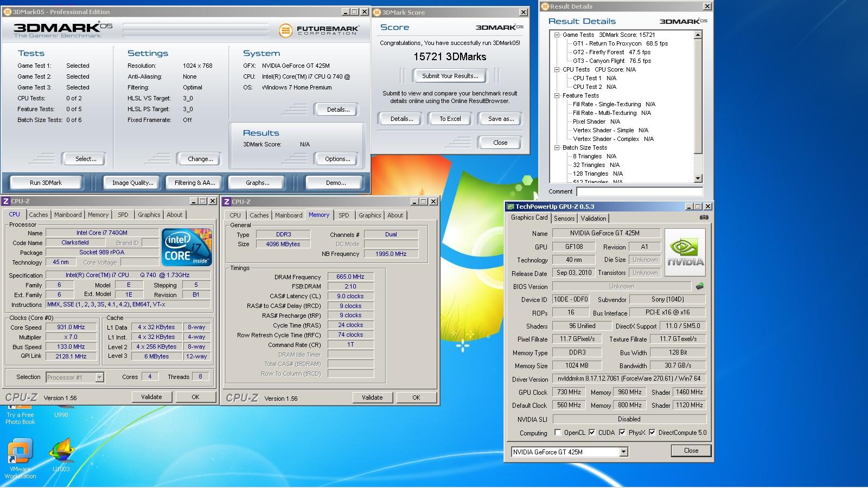Click the Device ID 10DE - 0DF0 field
868x488 pixels.
570,299
